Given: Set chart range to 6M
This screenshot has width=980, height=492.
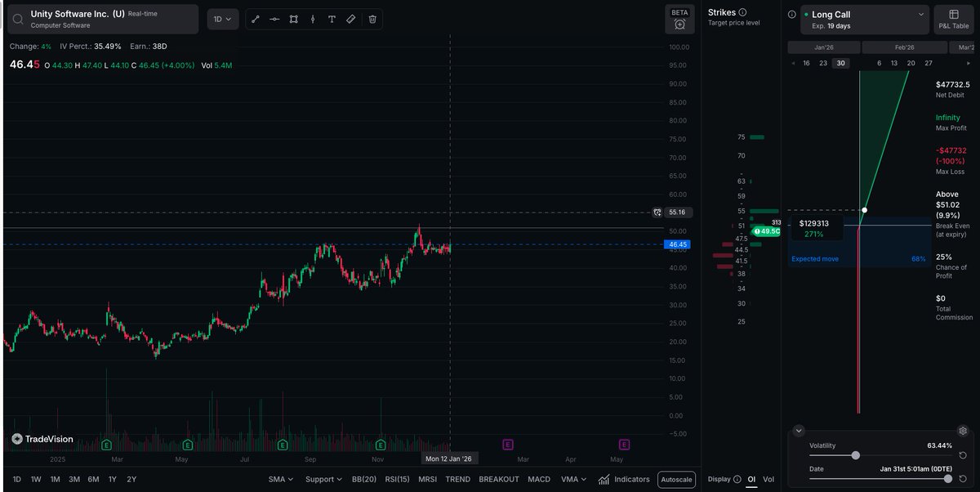Looking at the screenshot, I should (94, 480).
